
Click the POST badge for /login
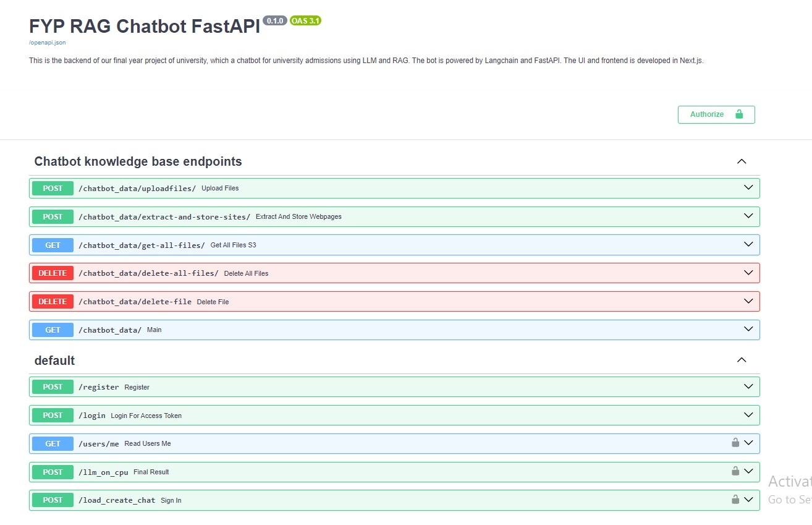53,416
